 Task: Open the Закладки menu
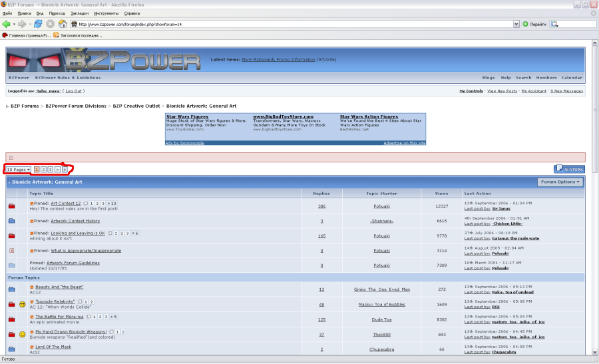(x=79, y=13)
